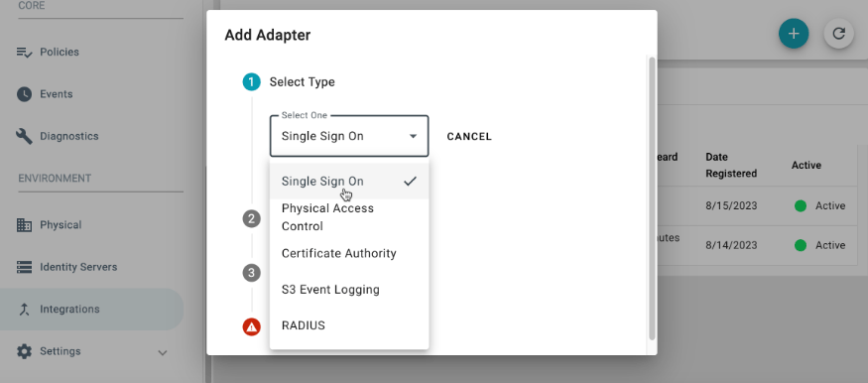Click the CANCEL button
Screen dimensions: 868x383
tap(469, 137)
